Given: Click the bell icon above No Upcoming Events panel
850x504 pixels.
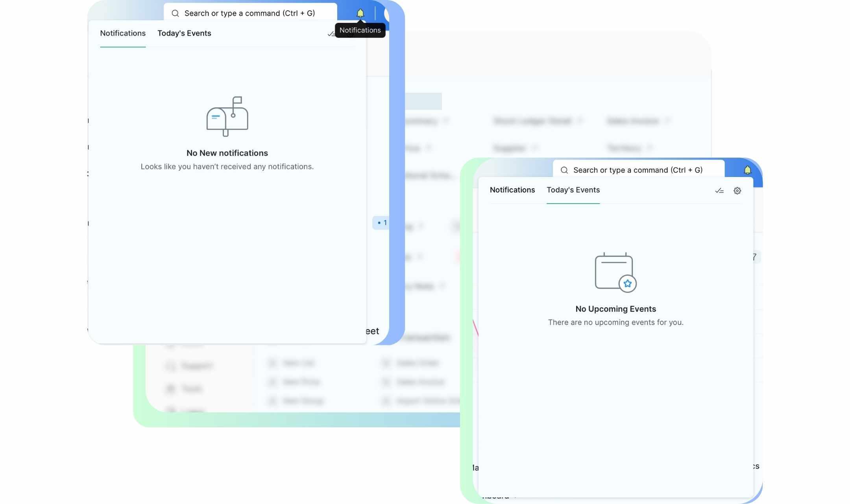Looking at the screenshot, I should click(747, 170).
